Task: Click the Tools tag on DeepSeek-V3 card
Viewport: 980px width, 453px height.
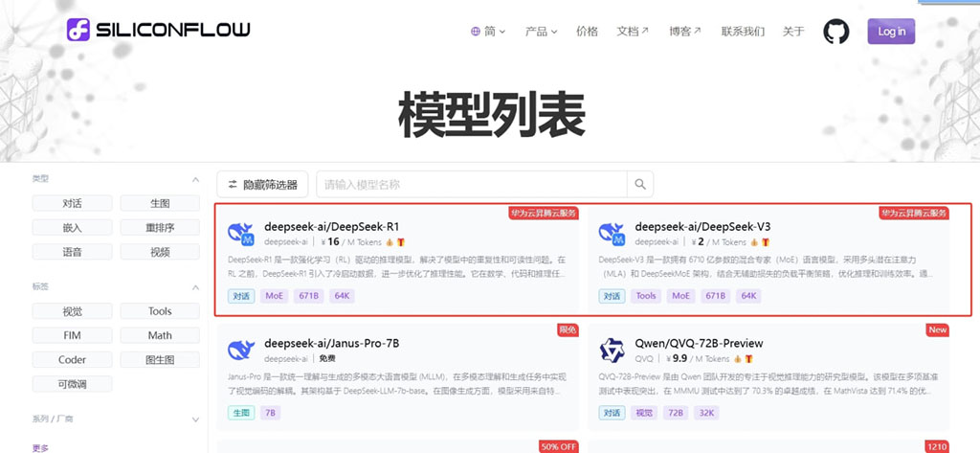Action: [646, 296]
